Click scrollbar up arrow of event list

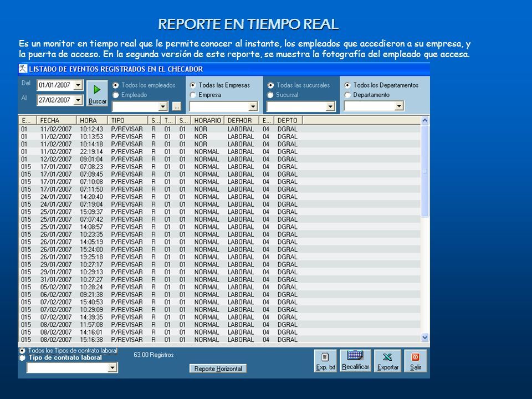coord(425,120)
